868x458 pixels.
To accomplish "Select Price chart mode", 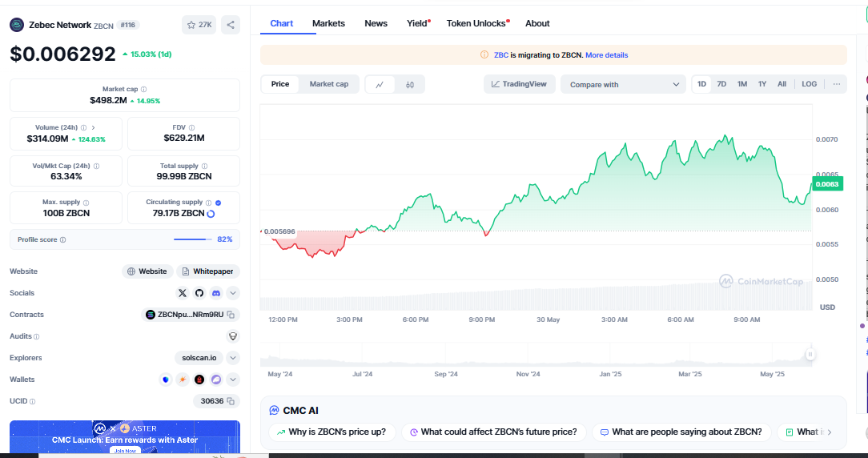I will [280, 84].
